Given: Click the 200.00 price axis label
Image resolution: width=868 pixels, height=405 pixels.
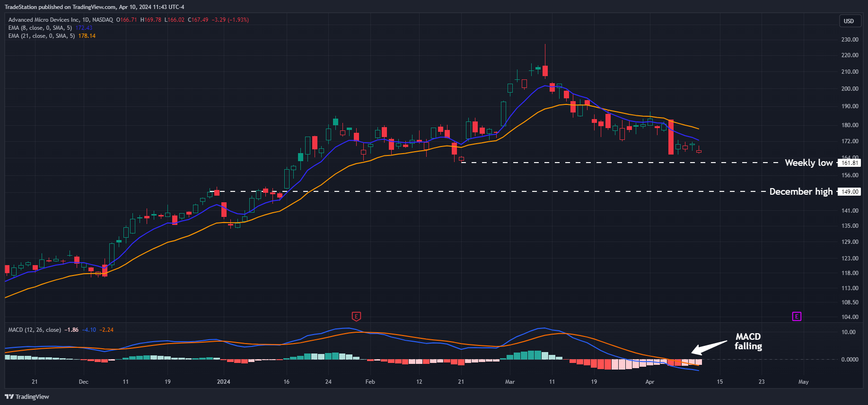Looking at the screenshot, I should click(x=850, y=89).
